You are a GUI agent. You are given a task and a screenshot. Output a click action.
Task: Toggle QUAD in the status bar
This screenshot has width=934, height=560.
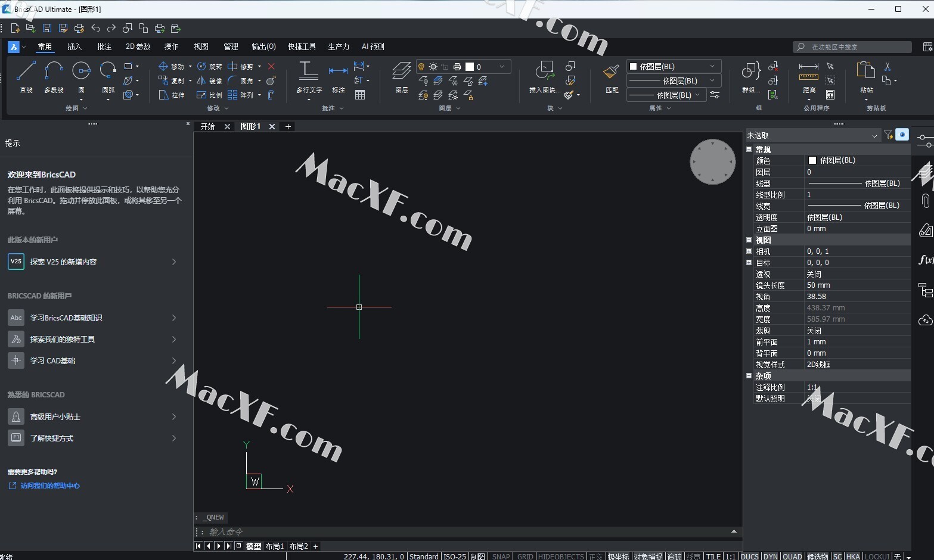tap(792, 556)
